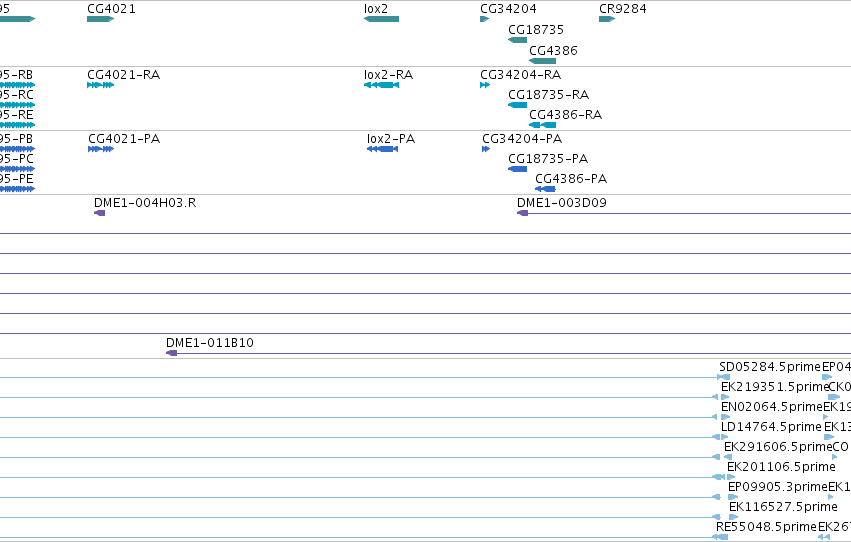851x542 pixels.
Task: Click the LD14764.5prime EST label
Action: (771, 427)
